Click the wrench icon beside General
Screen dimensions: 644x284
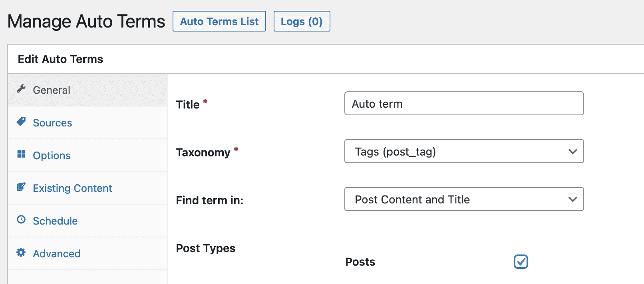[x=21, y=89]
